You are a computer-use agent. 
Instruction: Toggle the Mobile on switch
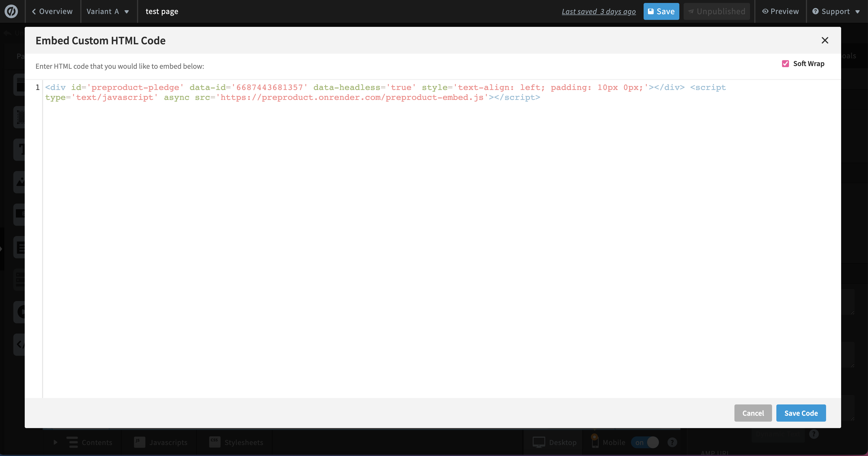tap(645, 442)
